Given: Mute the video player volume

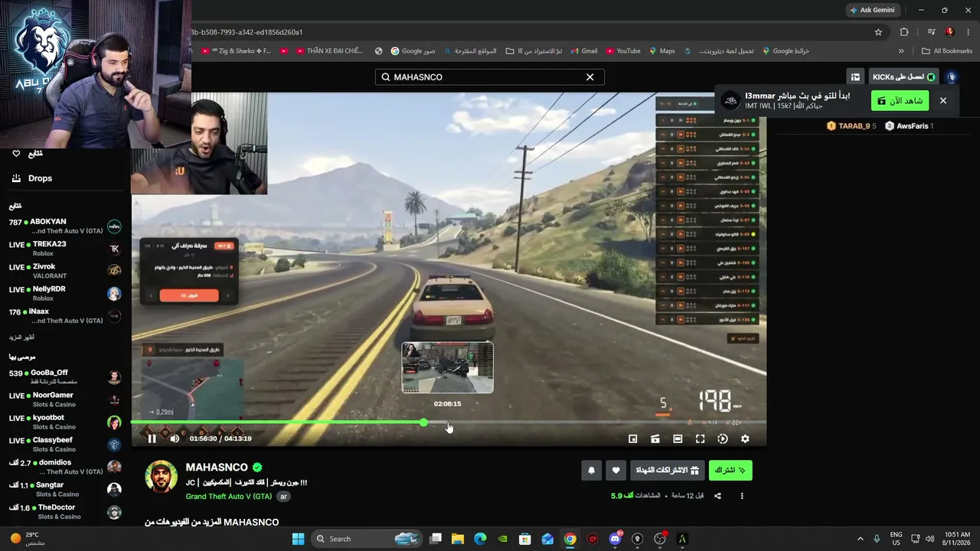Looking at the screenshot, I should (x=175, y=439).
